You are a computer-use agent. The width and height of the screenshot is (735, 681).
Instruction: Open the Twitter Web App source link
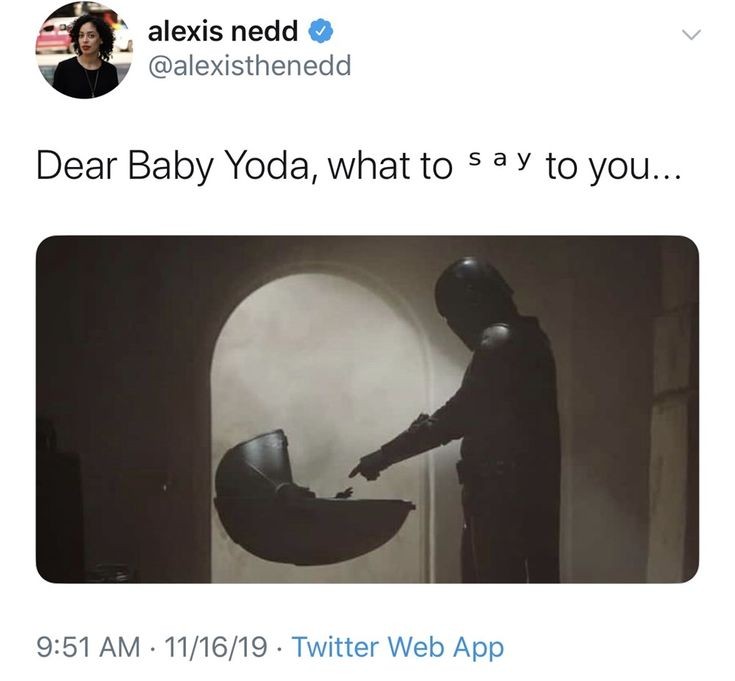(x=398, y=647)
